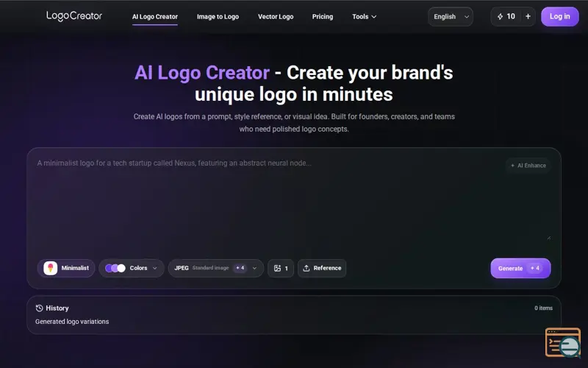The height and width of the screenshot is (368, 588).
Task: Go to Image to Logo page
Action: point(218,17)
